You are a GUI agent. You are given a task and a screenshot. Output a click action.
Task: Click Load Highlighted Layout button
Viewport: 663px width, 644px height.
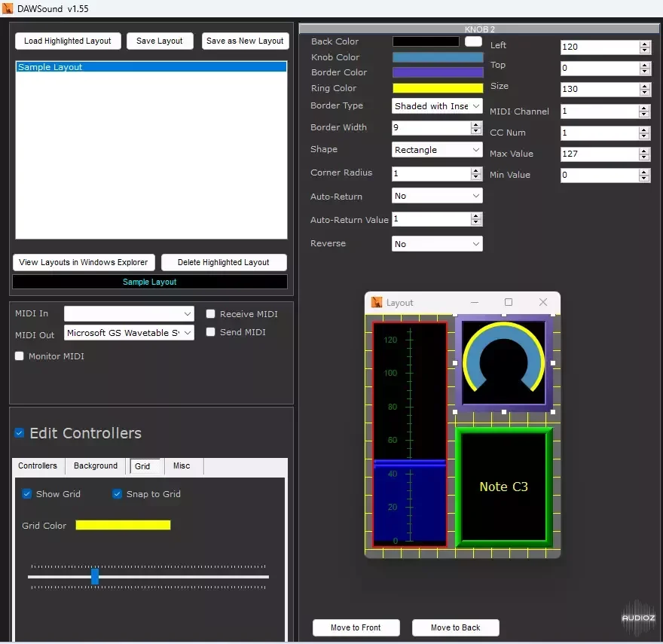click(x=68, y=41)
